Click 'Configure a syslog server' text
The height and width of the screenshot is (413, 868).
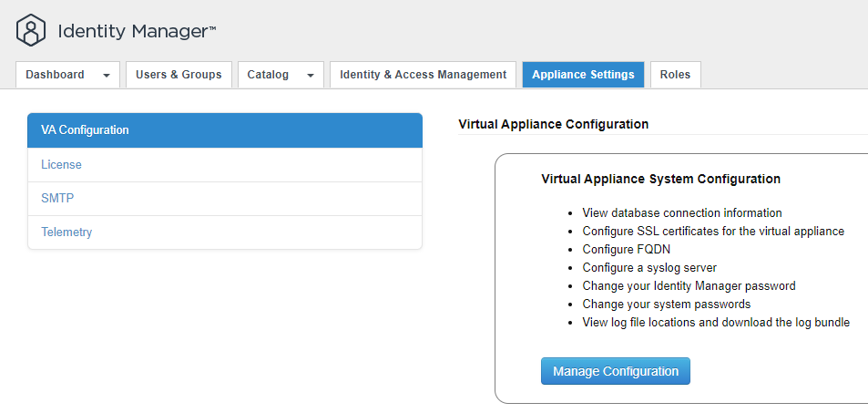pyautogui.click(x=649, y=268)
